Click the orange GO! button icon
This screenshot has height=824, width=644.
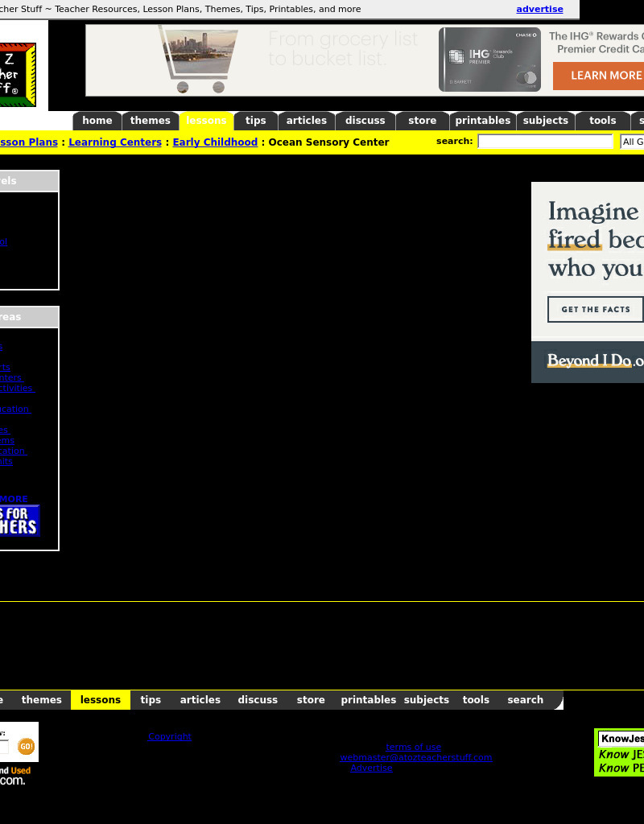tap(26, 746)
